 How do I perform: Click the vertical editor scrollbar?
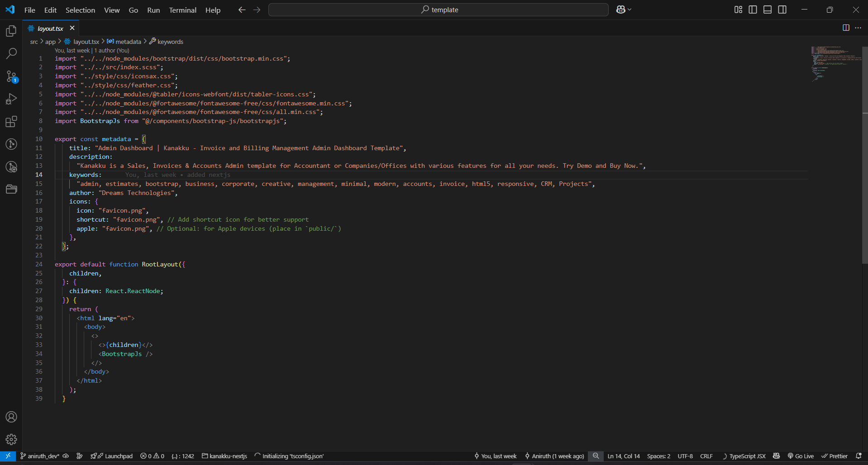tap(865, 155)
